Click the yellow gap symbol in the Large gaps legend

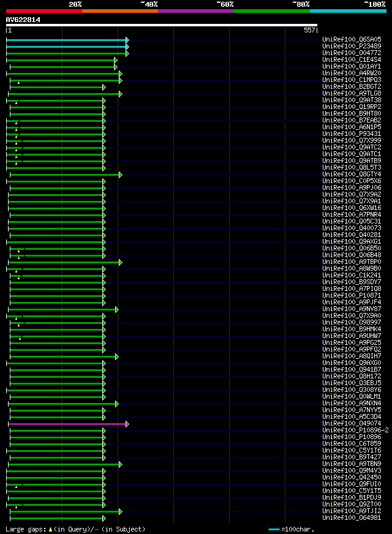coord(51,530)
